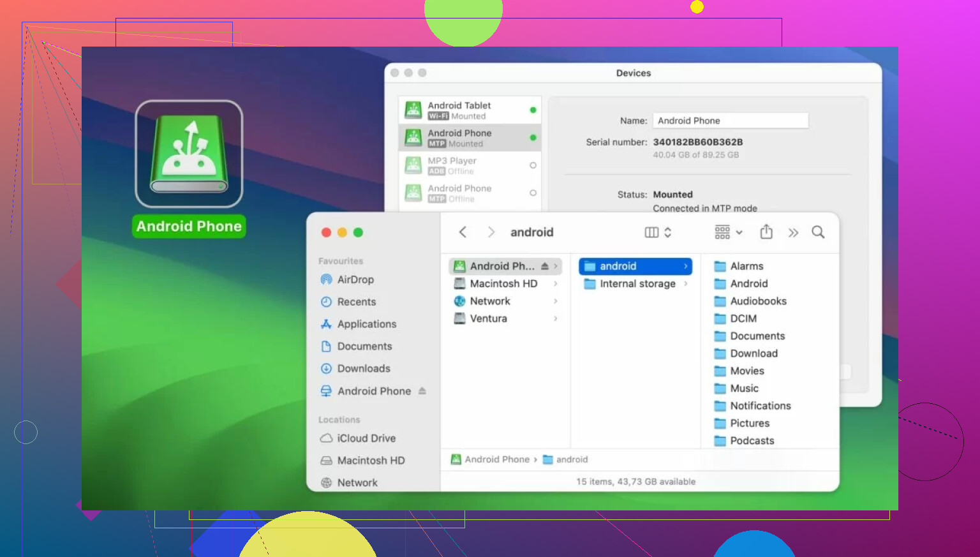The height and width of the screenshot is (557, 980).
Task: Open AirDrop in Finder sidebar
Action: (x=347, y=279)
